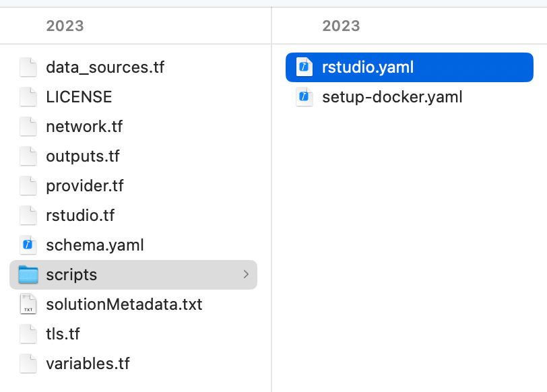Click the right column 2023 header
This screenshot has width=547, height=392.
pos(341,26)
